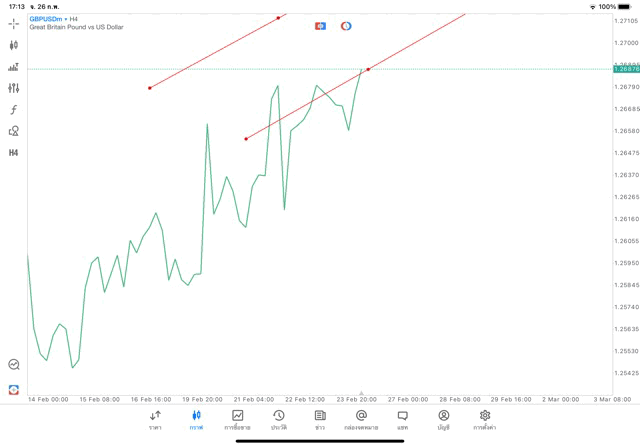Click the current price label 1.26876

(x=626, y=69)
